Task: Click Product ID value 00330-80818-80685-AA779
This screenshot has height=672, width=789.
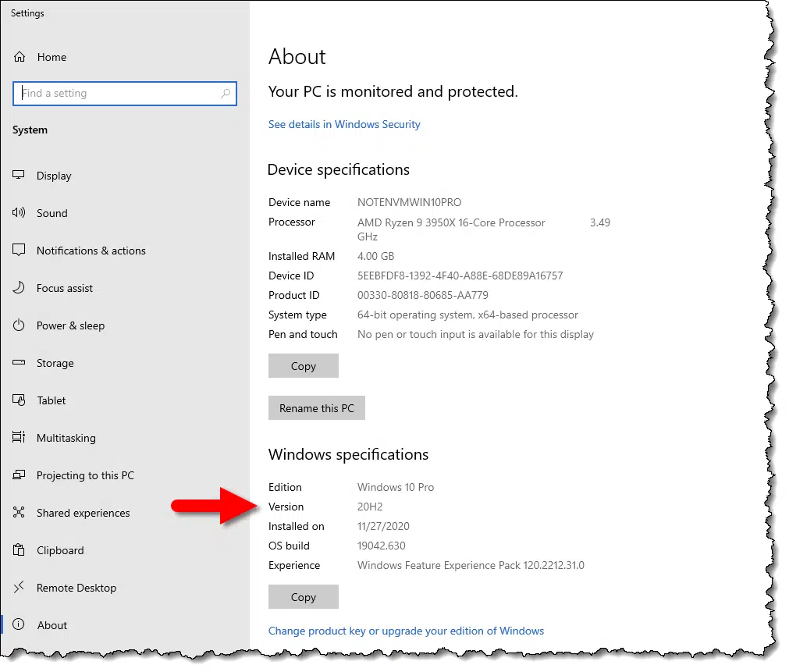Action: pyautogui.click(x=423, y=296)
